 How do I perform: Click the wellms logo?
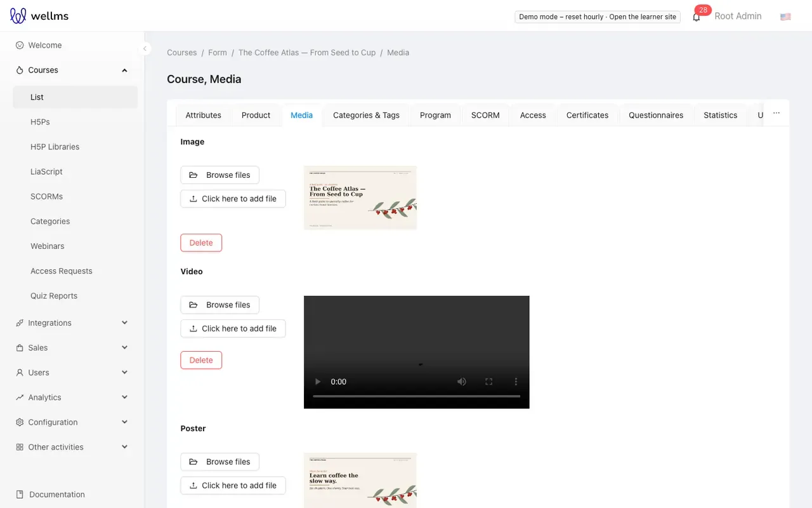pos(39,16)
